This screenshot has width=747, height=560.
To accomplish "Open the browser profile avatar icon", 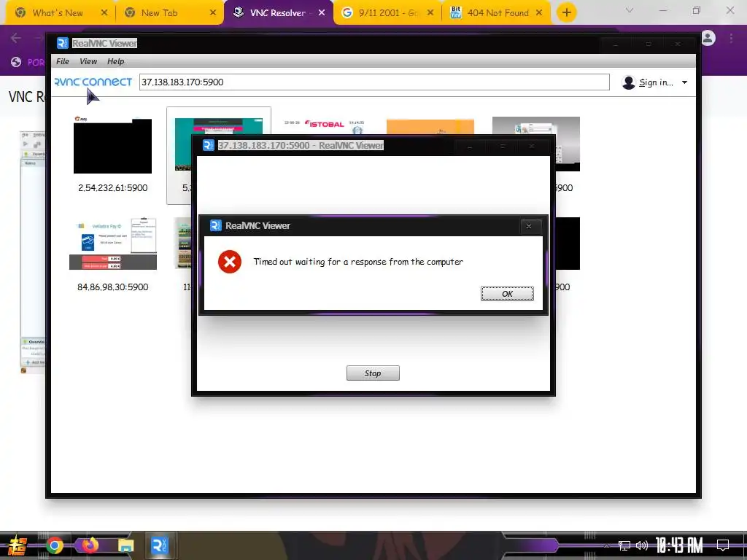I will [x=708, y=38].
